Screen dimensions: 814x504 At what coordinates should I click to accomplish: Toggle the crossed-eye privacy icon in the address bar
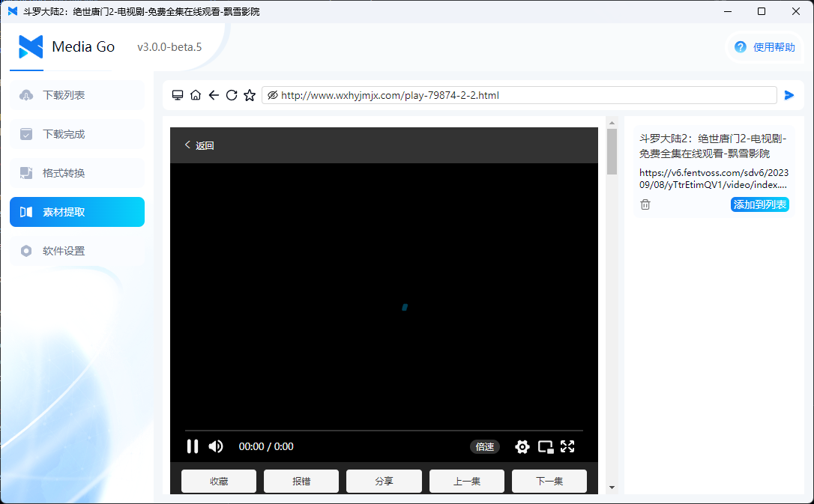(x=273, y=95)
